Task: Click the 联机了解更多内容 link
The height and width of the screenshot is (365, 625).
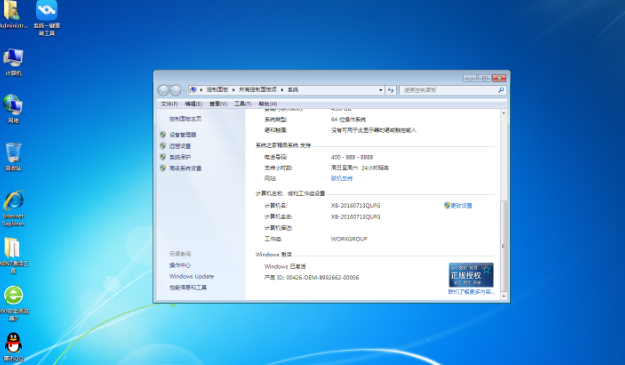Action: 472,292
